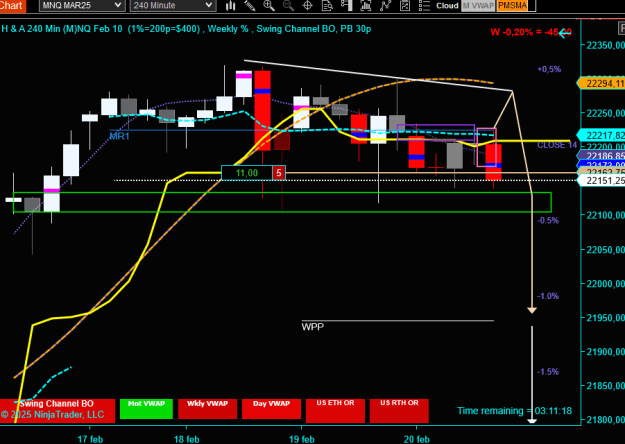625x444 pixels.
Task: Click the zoom out magnifier
Action: pos(288,5)
